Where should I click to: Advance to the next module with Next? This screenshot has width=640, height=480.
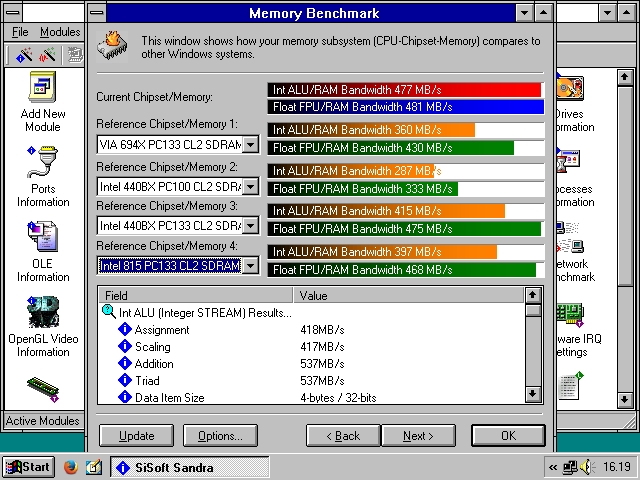coord(418,436)
